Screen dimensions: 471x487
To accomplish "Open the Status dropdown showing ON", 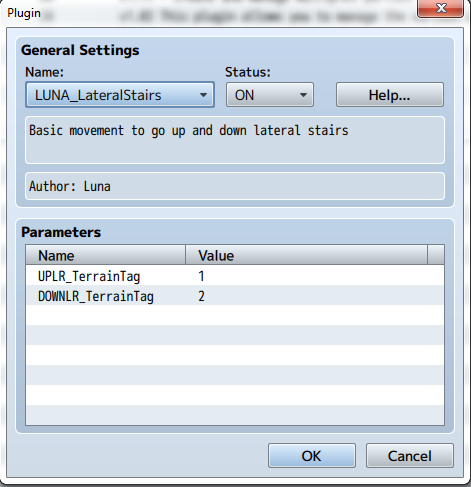I will (x=270, y=95).
